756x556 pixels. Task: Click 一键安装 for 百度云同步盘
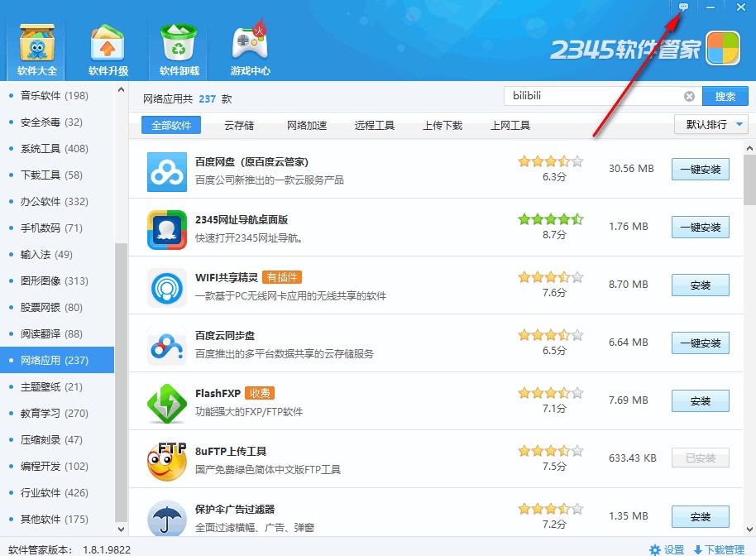pos(700,343)
